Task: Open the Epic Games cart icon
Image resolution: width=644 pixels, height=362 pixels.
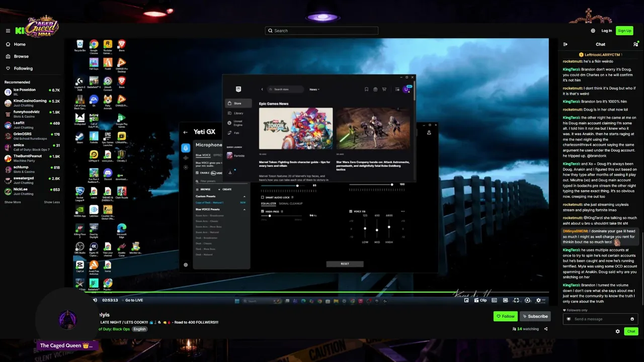Action: point(384,89)
